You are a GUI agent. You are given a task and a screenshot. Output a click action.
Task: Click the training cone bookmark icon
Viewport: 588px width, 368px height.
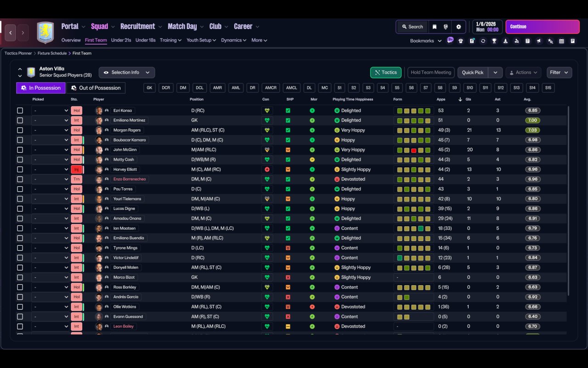505,41
